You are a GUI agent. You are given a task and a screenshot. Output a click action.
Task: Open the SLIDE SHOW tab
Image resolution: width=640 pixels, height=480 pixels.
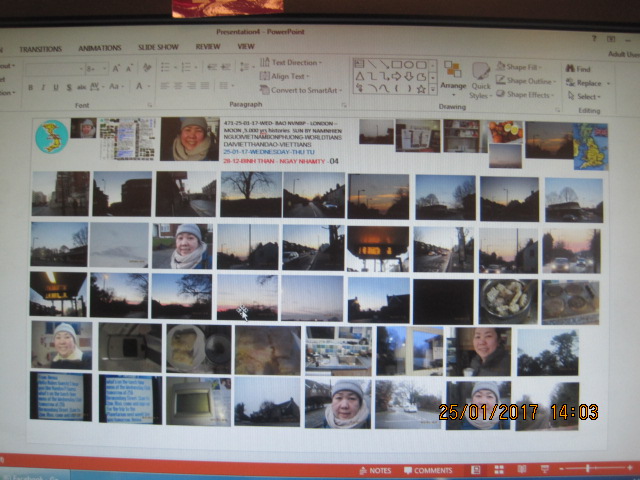[158, 47]
